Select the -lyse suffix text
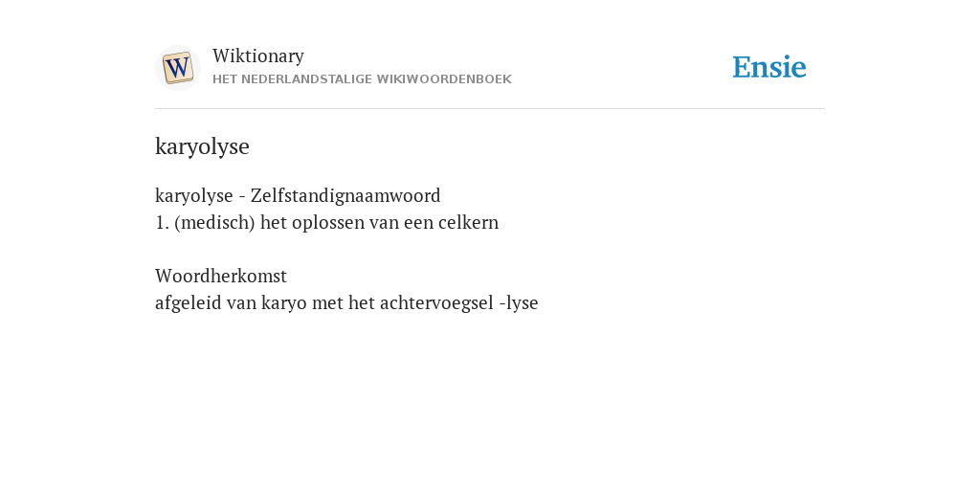This screenshot has height=490, width=980. (x=519, y=303)
